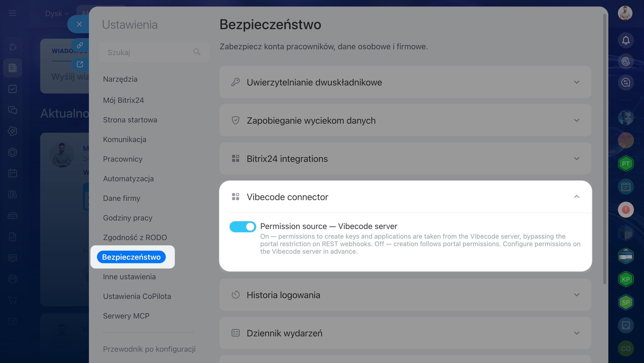
Task: Select Ustawienia CoPilota menu item
Action: (137, 296)
